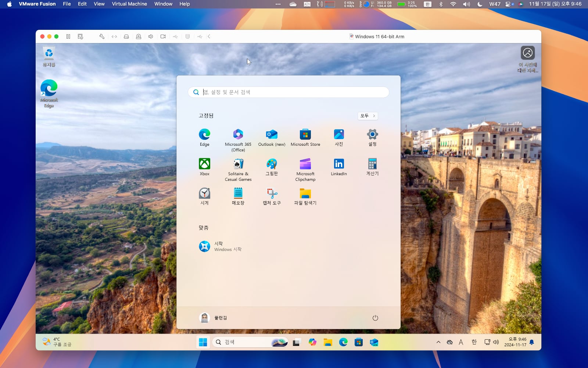Image resolution: width=588 pixels, height=368 pixels.
Task: Select the Microsoft Edge desktop shortcut
Action: 49,93
